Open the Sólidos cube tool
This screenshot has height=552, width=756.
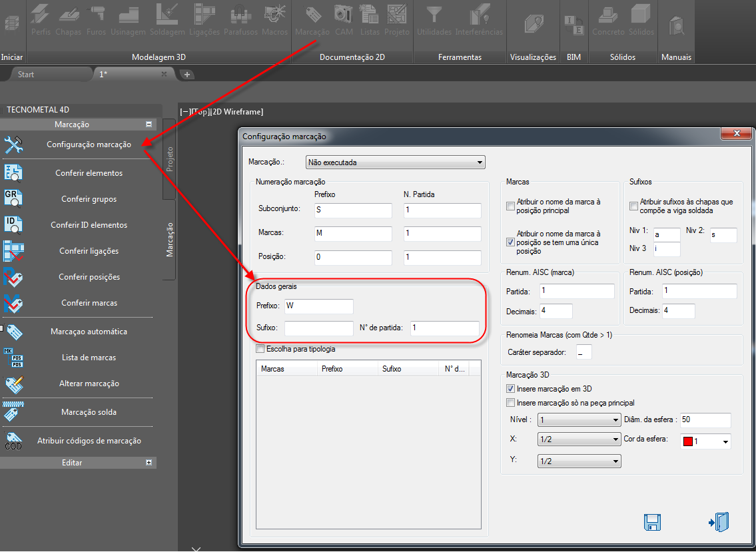click(x=641, y=20)
